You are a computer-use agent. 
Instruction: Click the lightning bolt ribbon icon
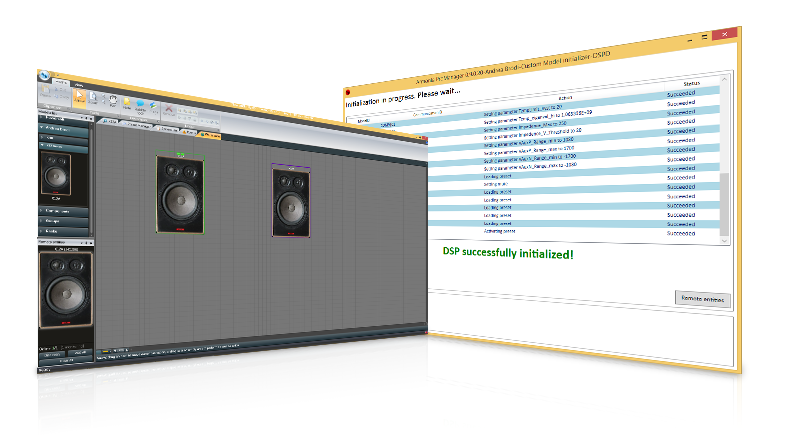tap(152, 106)
